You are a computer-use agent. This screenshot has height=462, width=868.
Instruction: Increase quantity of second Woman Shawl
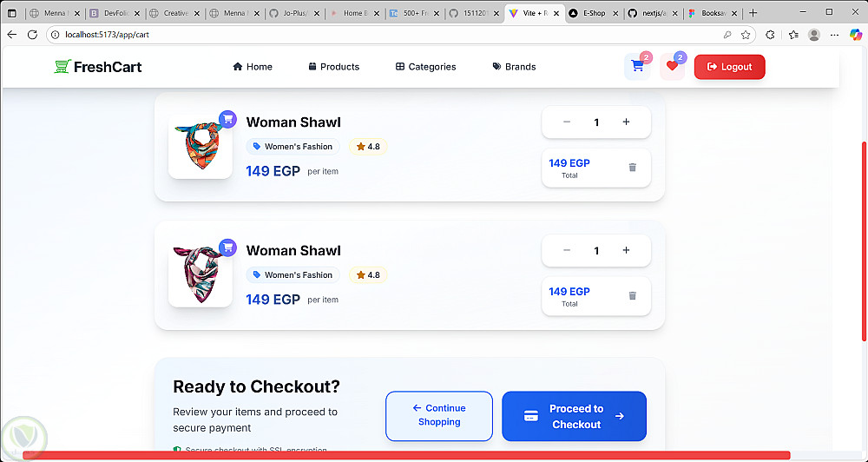point(626,251)
